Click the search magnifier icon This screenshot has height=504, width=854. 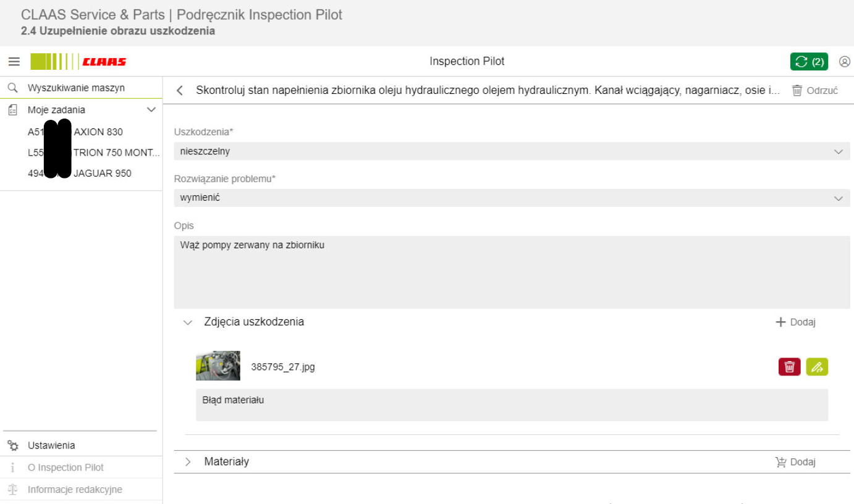[x=12, y=88]
